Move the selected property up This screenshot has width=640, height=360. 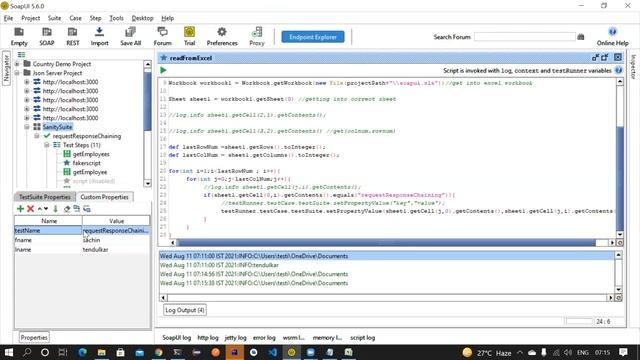(40, 209)
